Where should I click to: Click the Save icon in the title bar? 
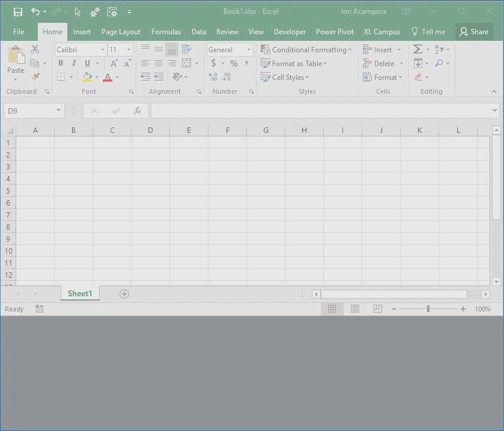[x=18, y=12]
